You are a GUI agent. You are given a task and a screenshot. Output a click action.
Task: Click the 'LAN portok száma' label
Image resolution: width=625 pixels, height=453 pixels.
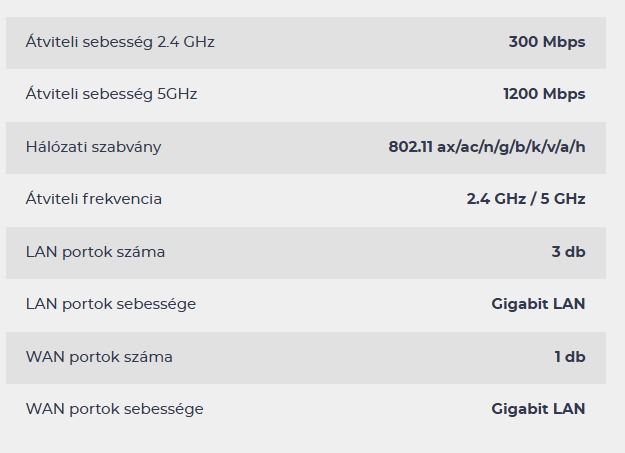[95, 252]
